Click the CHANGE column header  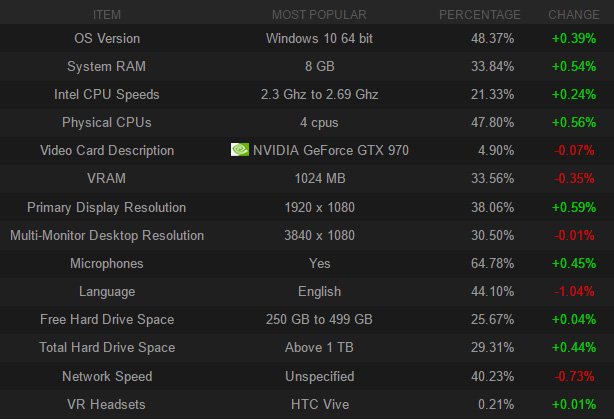574,14
